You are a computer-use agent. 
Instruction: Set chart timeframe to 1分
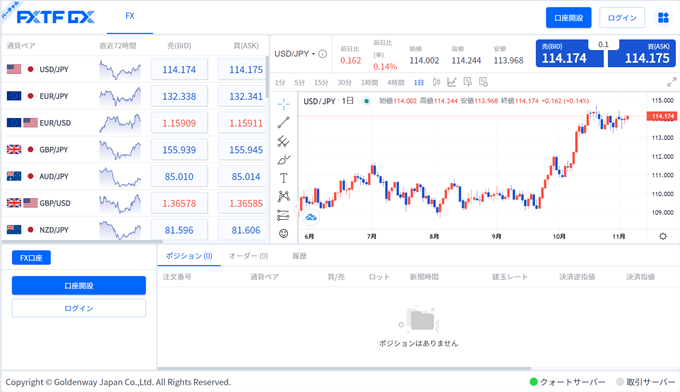(280, 82)
